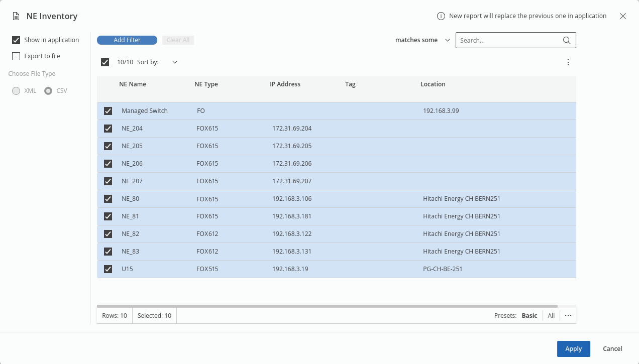Enable the Export to file checkbox
The width and height of the screenshot is (639, 364).
click(16, 56)
